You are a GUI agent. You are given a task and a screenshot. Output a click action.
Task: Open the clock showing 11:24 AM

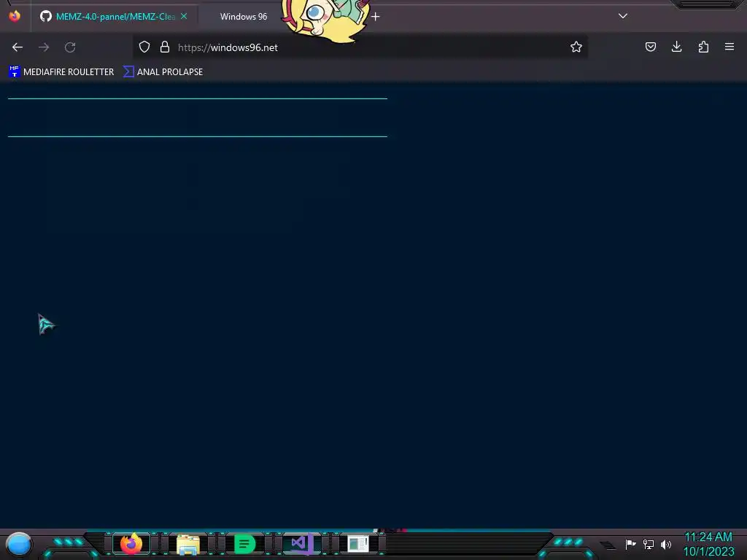[708, 544]
